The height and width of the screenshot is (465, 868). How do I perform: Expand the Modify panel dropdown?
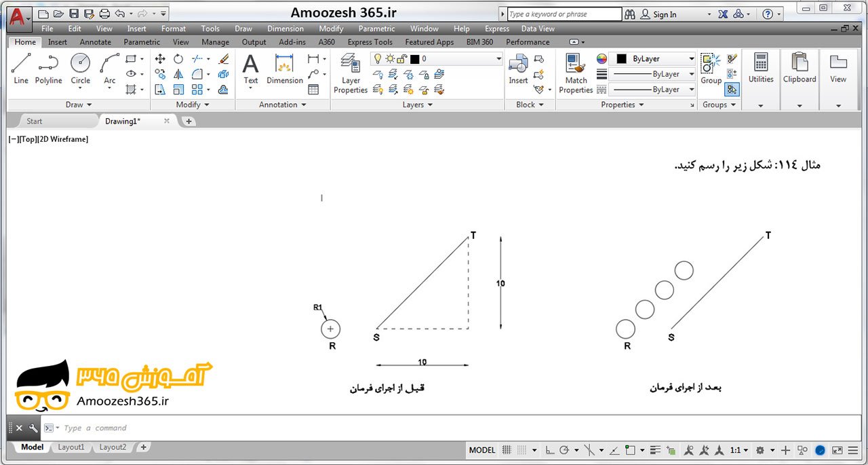[x=193, y=105]
